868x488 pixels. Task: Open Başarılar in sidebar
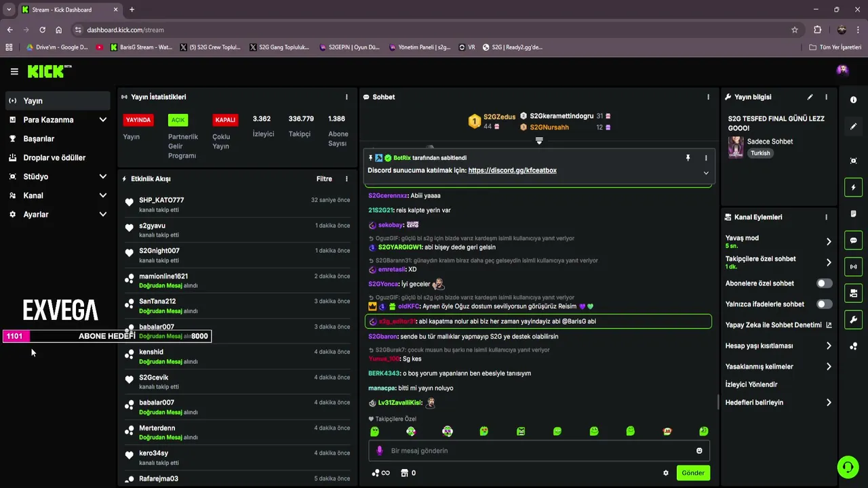[58, 139]
